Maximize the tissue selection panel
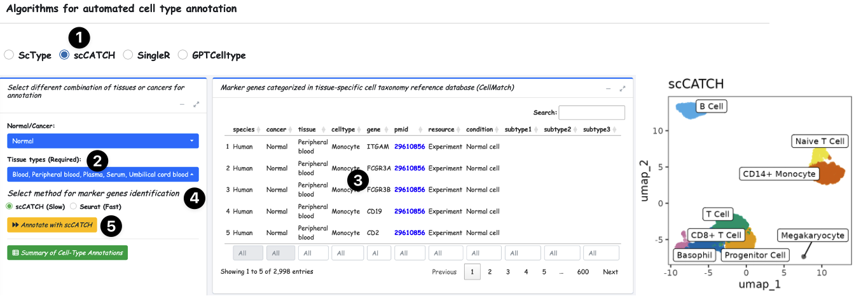868x303 pixels. 196,104
